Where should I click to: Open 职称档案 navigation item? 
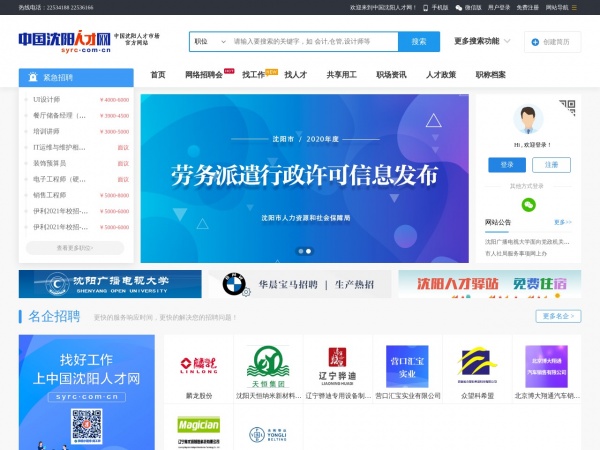pyautogui.click(x=491, y=75)
